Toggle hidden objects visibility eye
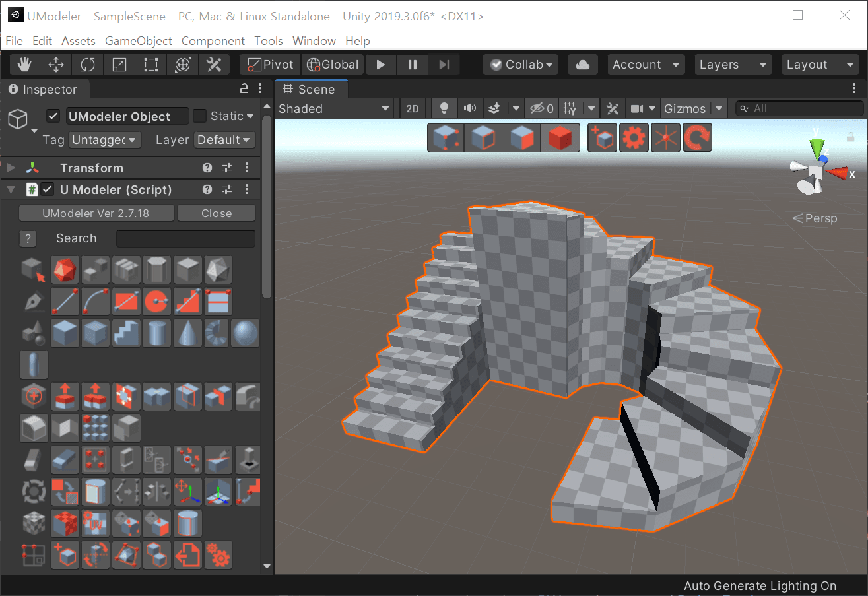Viewport: 868px width, 596px height. pos(542,108)
